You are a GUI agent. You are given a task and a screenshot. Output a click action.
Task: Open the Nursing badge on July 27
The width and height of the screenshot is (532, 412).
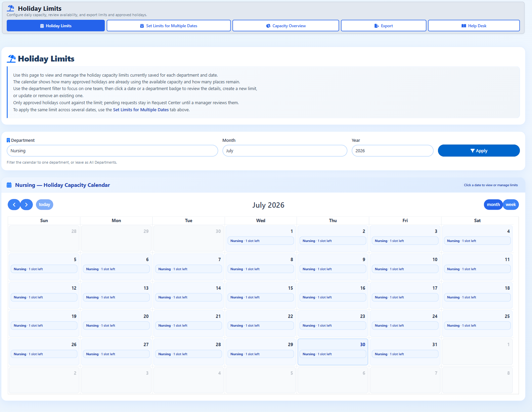[116, 354]
